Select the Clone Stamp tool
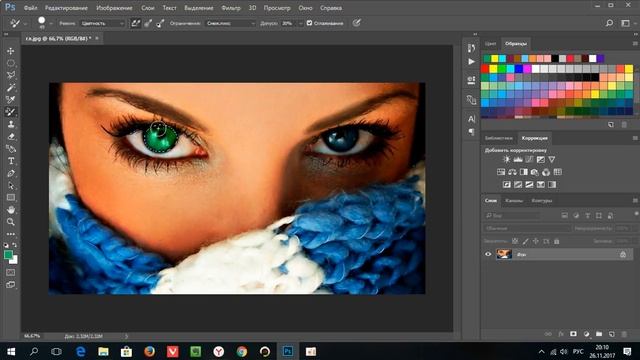The image size is (640, 360). coord(11,124)
